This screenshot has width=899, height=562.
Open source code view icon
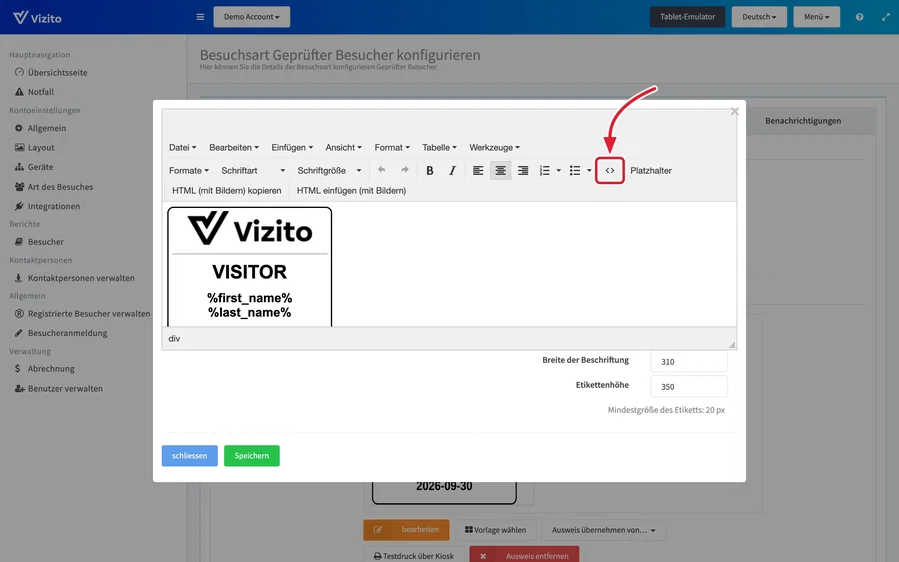(x=609, y=170)
